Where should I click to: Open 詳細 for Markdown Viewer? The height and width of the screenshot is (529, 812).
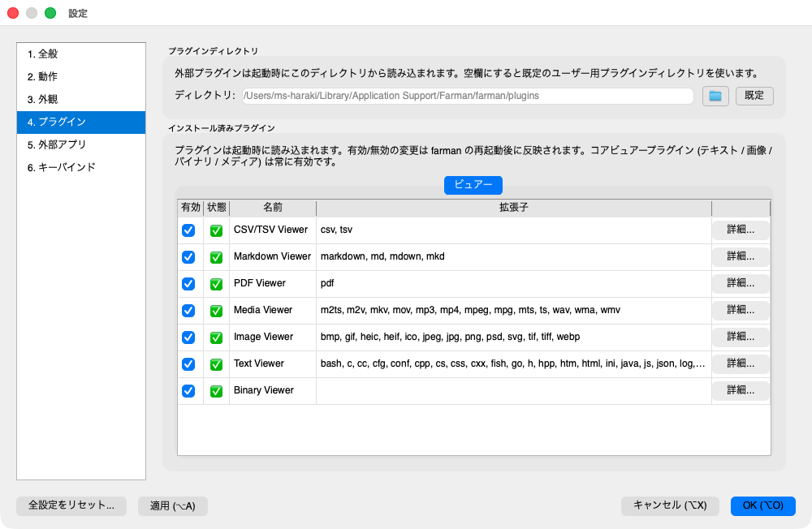click(x=741, y=256)
